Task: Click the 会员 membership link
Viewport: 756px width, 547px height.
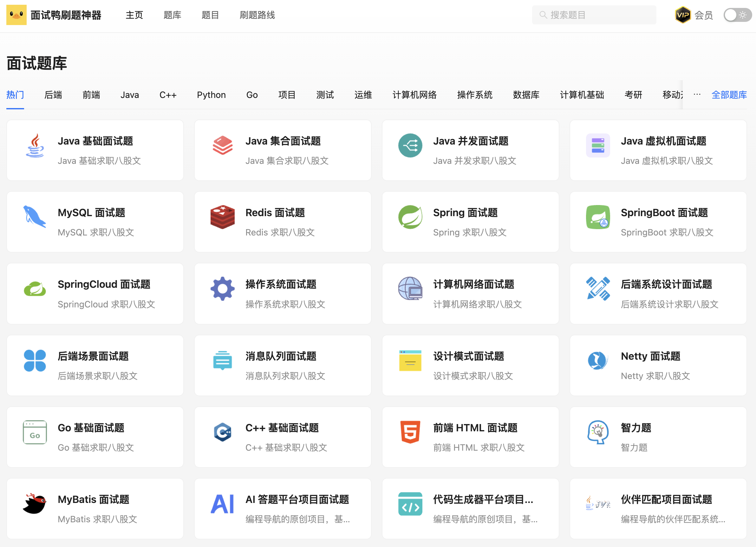Action: click(x=704, y=15)
